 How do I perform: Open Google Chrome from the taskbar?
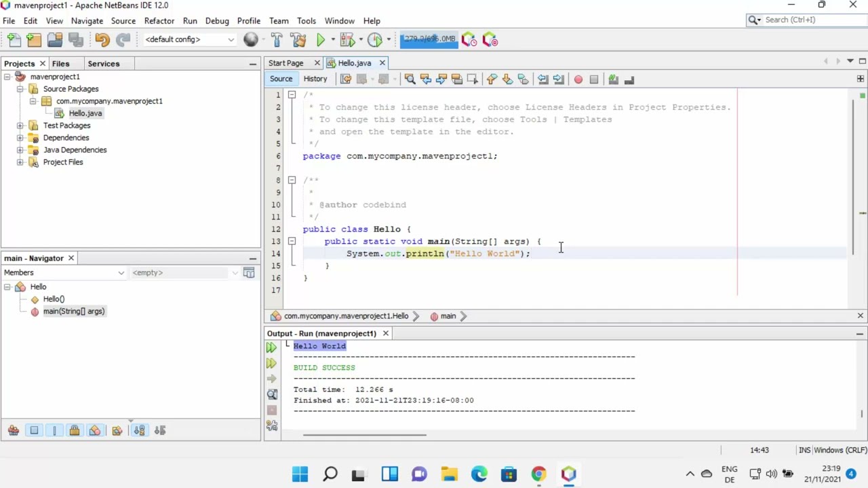(x=538, y=474)
